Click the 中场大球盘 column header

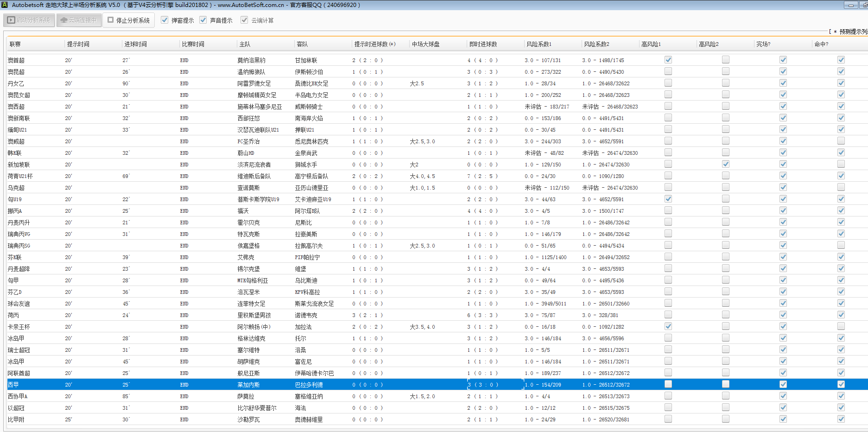point(425,44)
